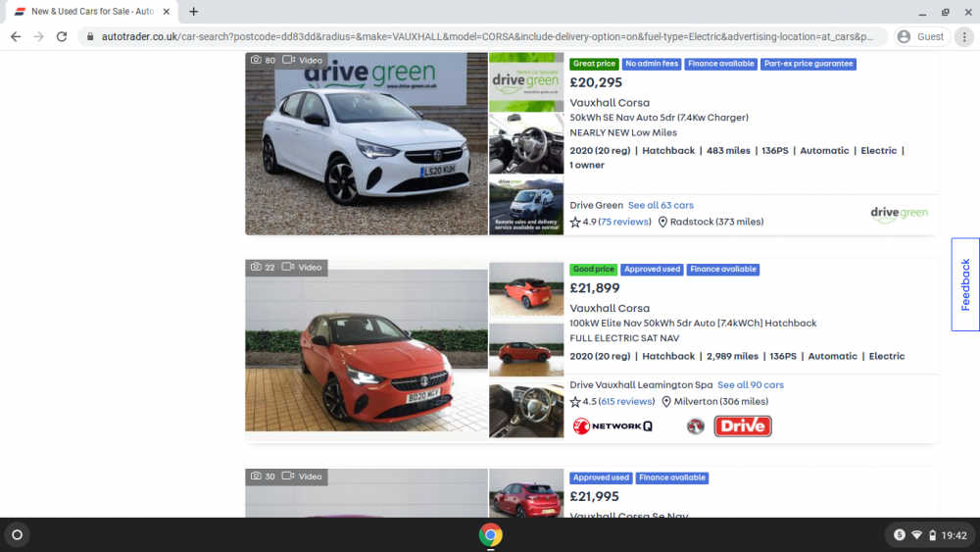Click the Good price badge
This screenshot has height=552, width=980.
[593, 270]
